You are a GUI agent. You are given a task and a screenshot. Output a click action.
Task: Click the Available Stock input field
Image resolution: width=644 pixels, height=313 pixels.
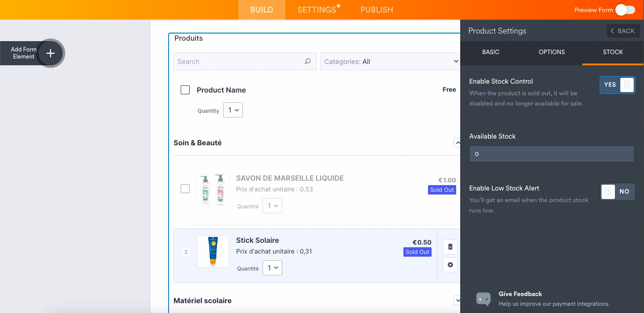point(551,154)
